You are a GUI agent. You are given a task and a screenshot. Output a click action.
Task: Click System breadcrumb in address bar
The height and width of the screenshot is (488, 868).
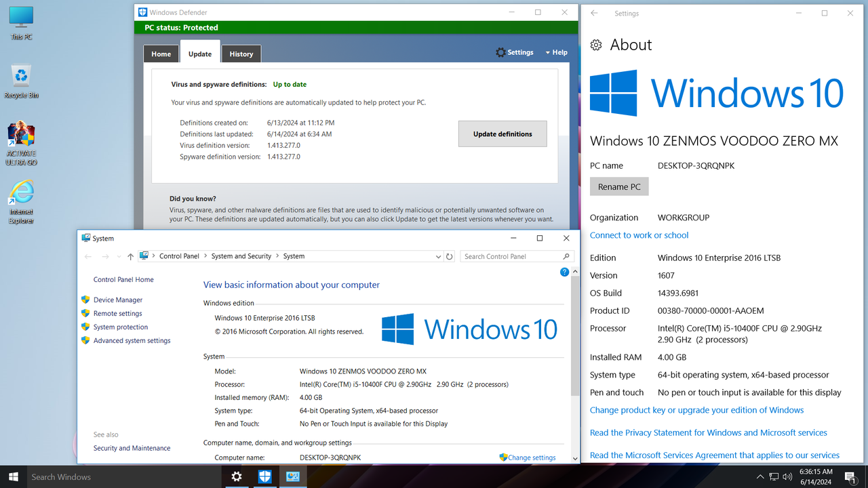[x=294, y=256]
